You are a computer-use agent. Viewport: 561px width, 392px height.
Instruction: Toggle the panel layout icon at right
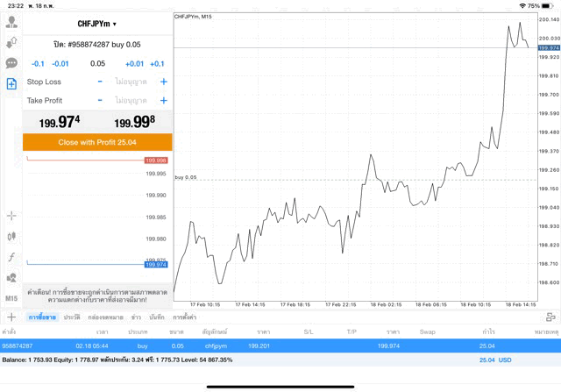click(549, 317)
